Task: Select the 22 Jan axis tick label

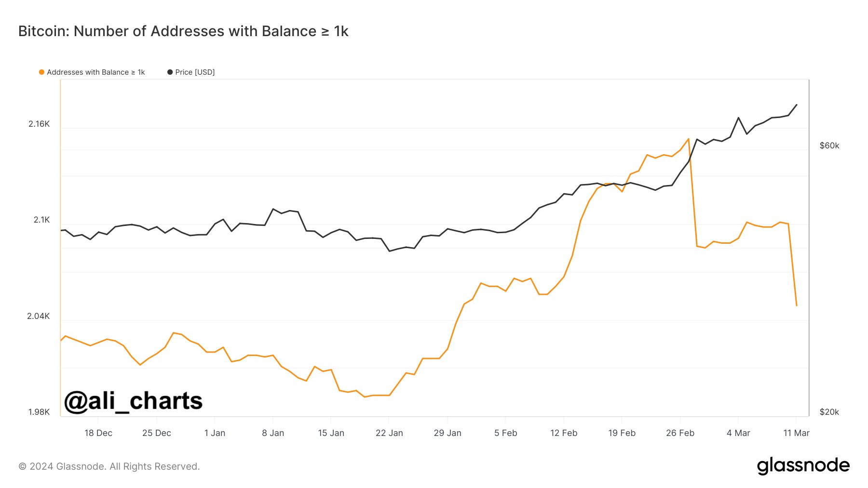Action: pos(389,433)
